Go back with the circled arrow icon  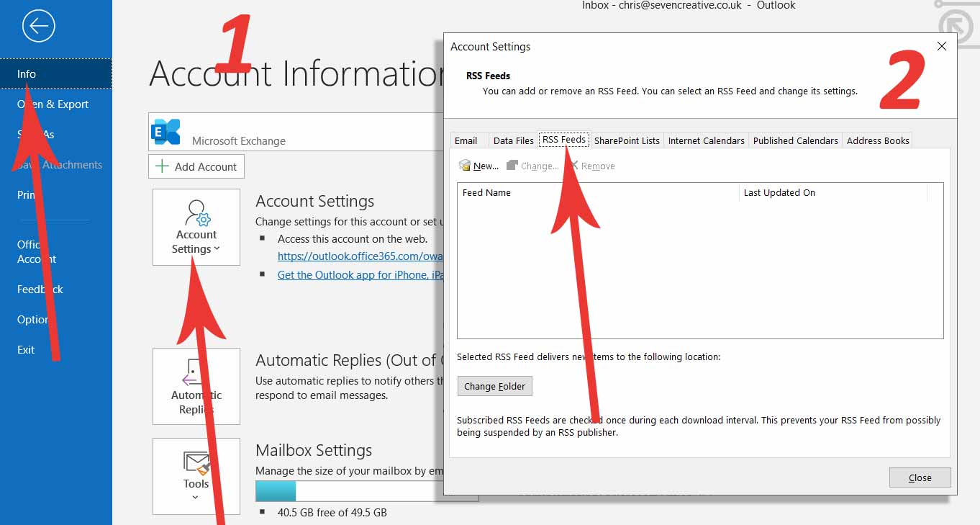click(x=38, y=27)
